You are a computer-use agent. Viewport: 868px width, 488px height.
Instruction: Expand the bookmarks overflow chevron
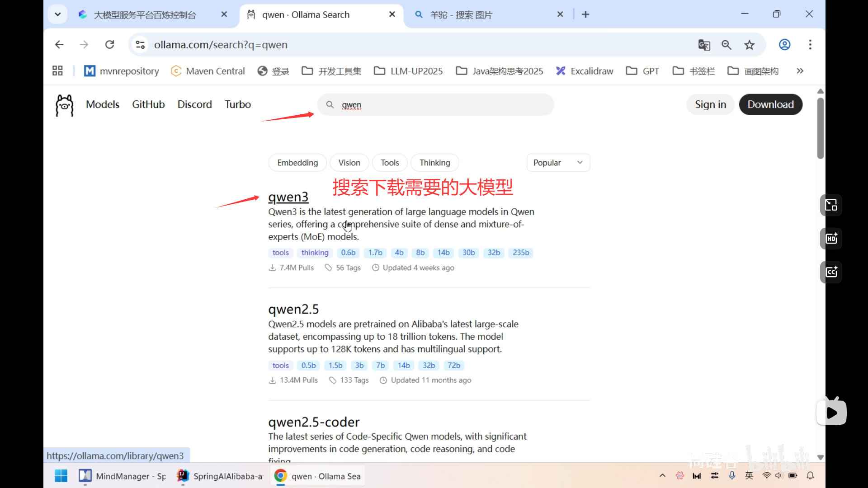(x=800, y=70)
